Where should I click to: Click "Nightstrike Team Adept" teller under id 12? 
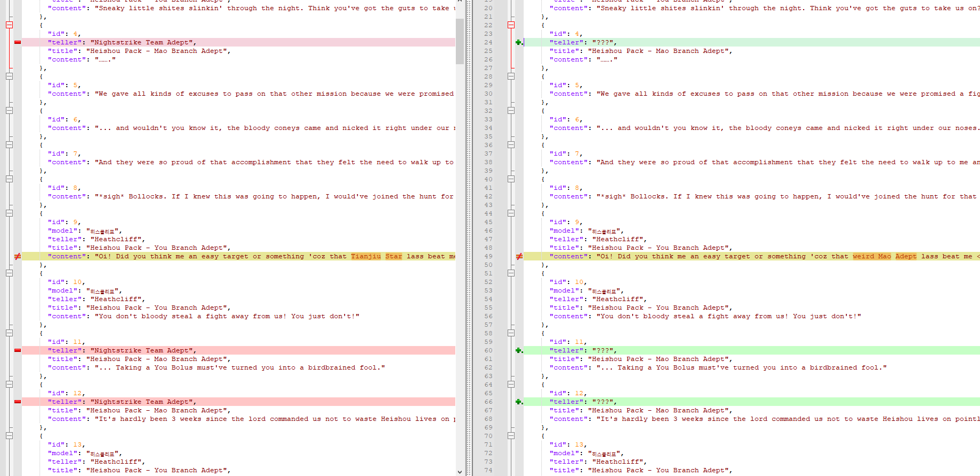(142, 402)
